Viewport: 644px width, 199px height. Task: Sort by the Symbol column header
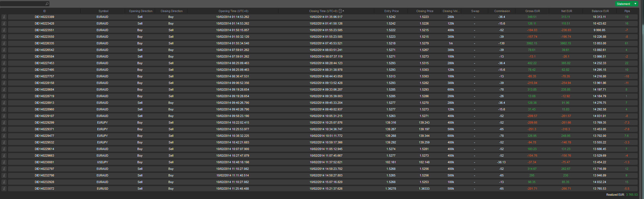103,11
